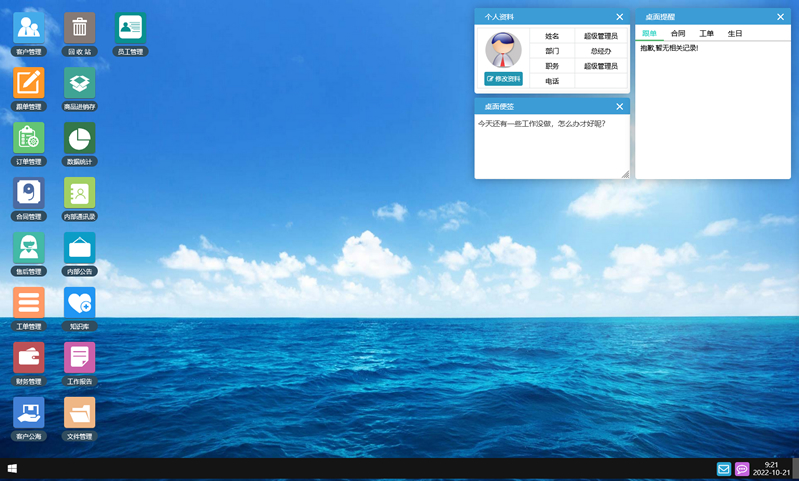The image size is (800, 481).
Task: Click the Windows start button
Action: tap(12, 469)
